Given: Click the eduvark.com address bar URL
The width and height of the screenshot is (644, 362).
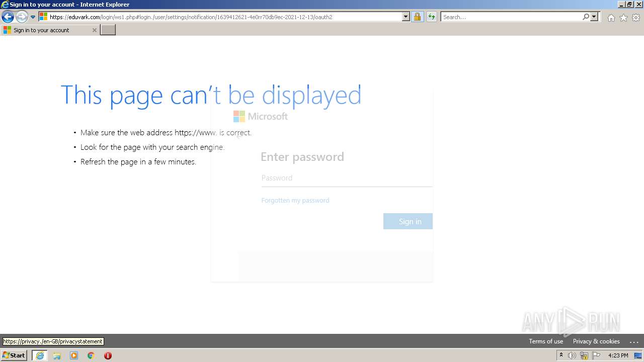Looking at the screenshot, I should click(191, 17).
